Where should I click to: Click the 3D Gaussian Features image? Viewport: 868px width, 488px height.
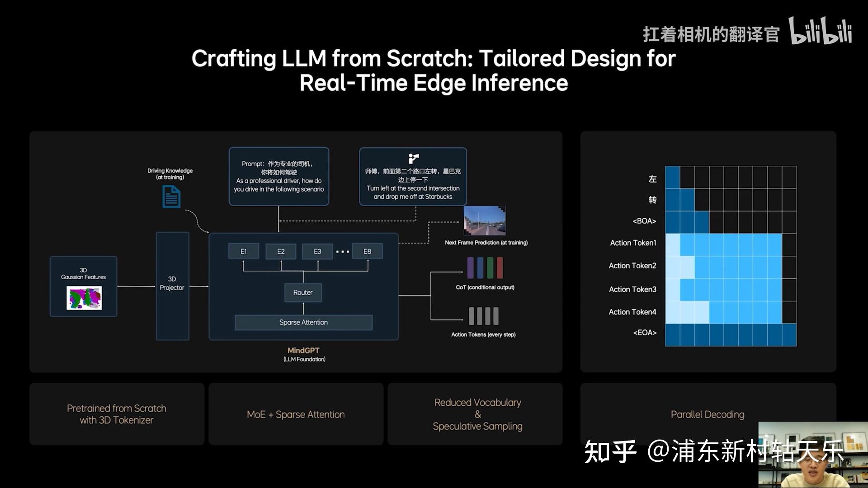click(x=84, y=298)
